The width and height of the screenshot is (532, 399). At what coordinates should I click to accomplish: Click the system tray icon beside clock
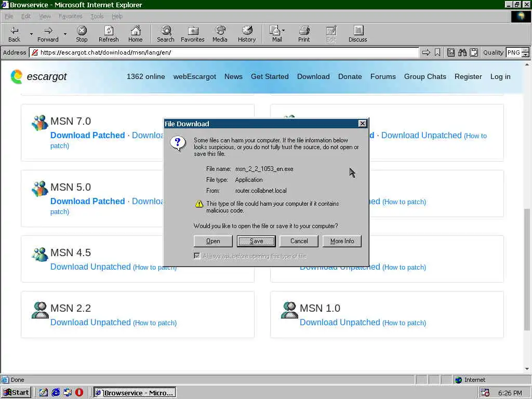pos(485,393)
